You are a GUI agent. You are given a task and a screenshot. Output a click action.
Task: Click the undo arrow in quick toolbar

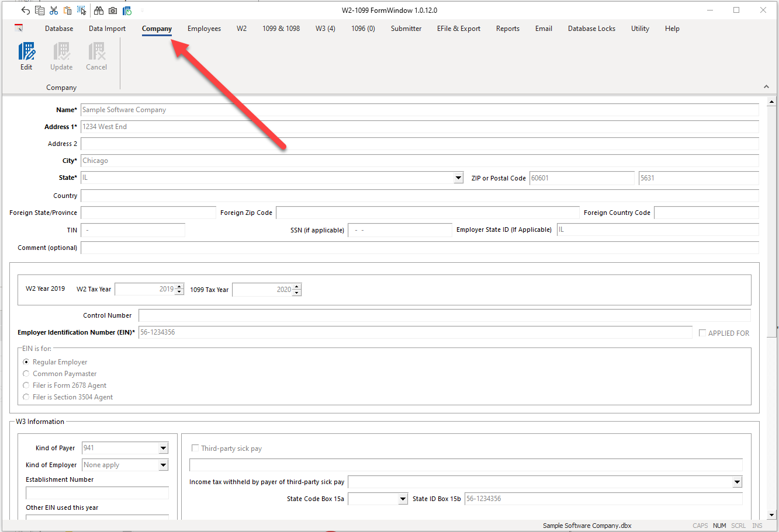pyautogui.click(x=25, y=11)
